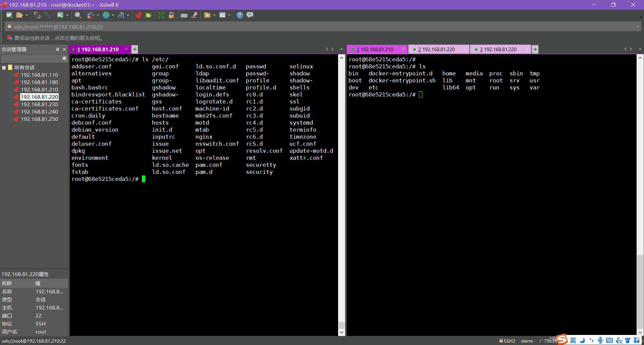Open the dropdown arrow beside Open session
The image size is (644, 345).
point(26,15)
